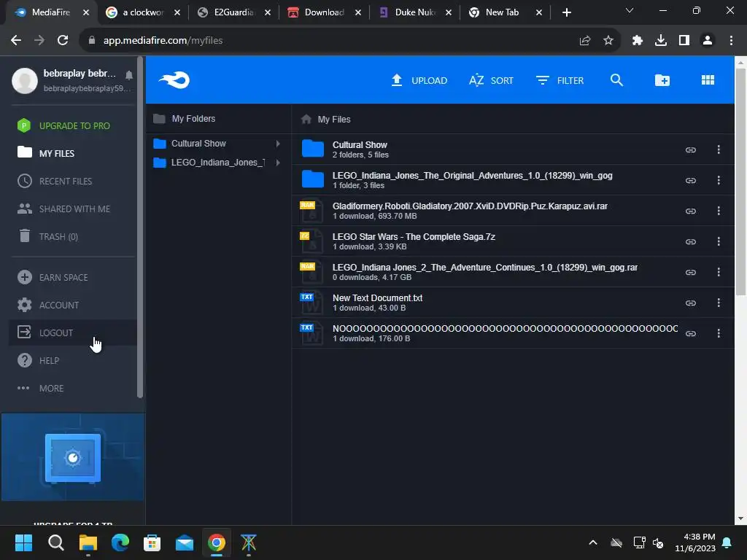Click My Files breadcrumb home icon
747x560 pixels.
[306, 119]
